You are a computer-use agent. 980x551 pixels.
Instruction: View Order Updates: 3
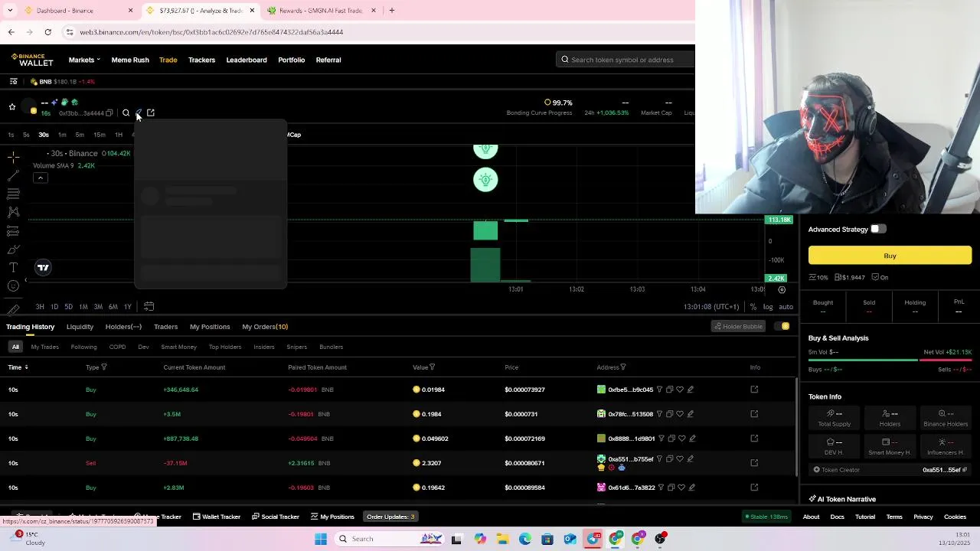point(390,517)
